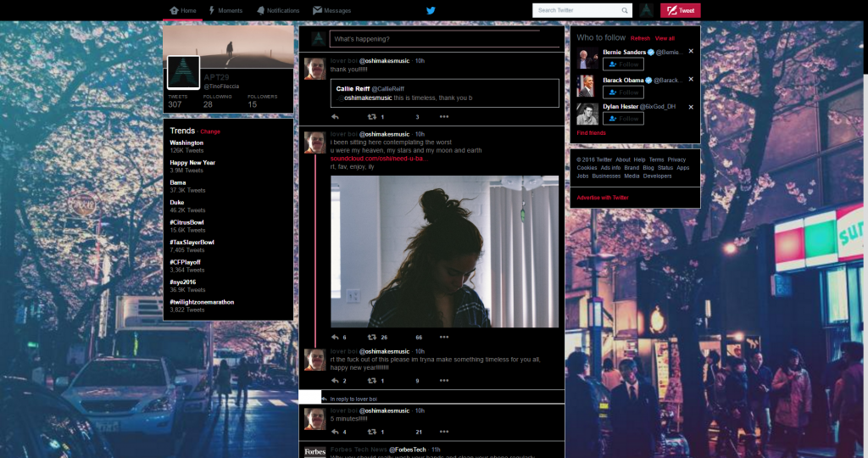Viewport: 868px width, 458px height.
Task: Focus the Search Twitter field
Action: (581, 10)
